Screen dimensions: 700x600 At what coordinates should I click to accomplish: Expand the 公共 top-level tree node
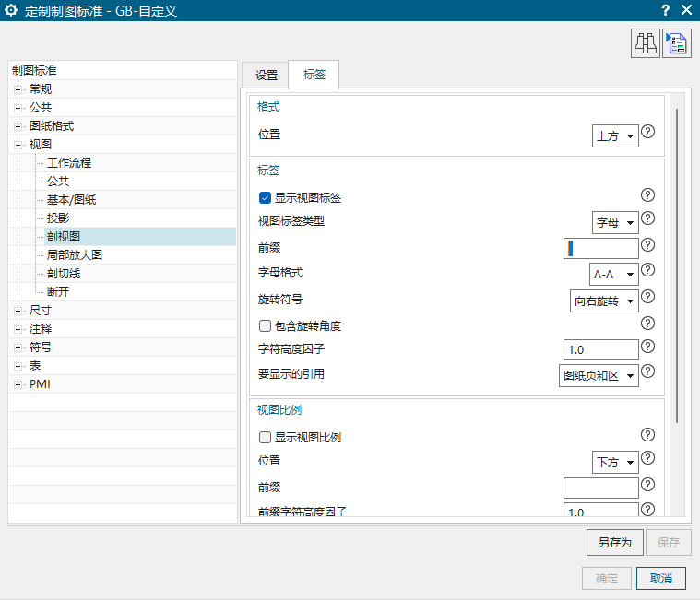click(18, 108)
